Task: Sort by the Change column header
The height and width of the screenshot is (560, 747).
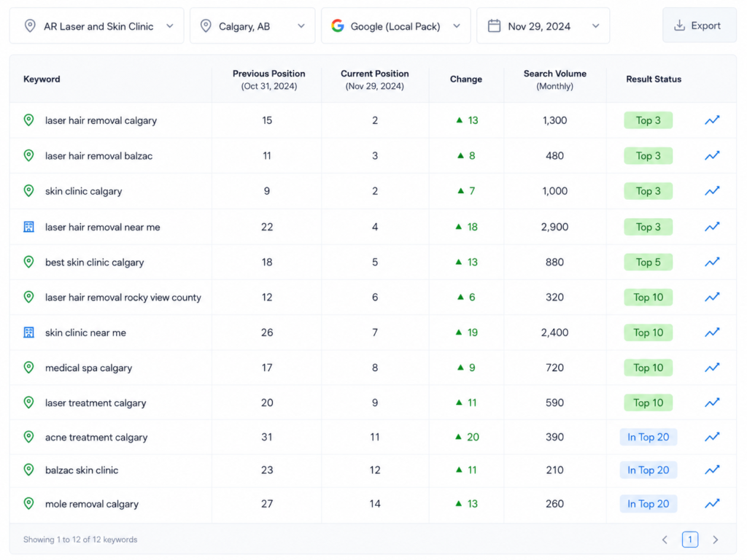Action: (x=466, y=79)
